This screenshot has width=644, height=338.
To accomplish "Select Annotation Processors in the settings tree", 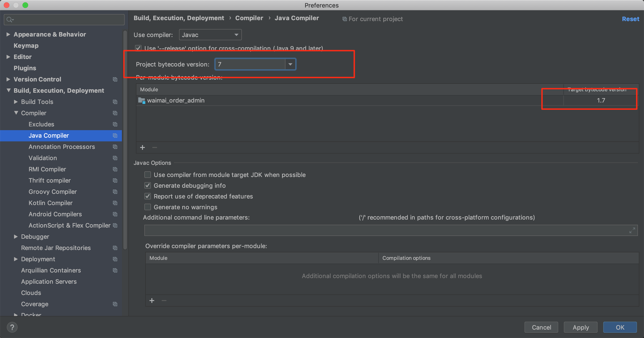I will [61, 147].
